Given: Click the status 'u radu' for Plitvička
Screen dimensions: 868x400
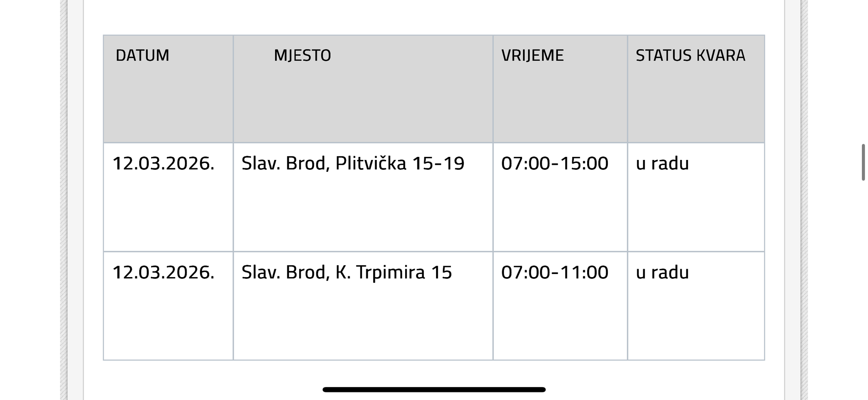Looking at the screenshot, I should click(662, 163).
